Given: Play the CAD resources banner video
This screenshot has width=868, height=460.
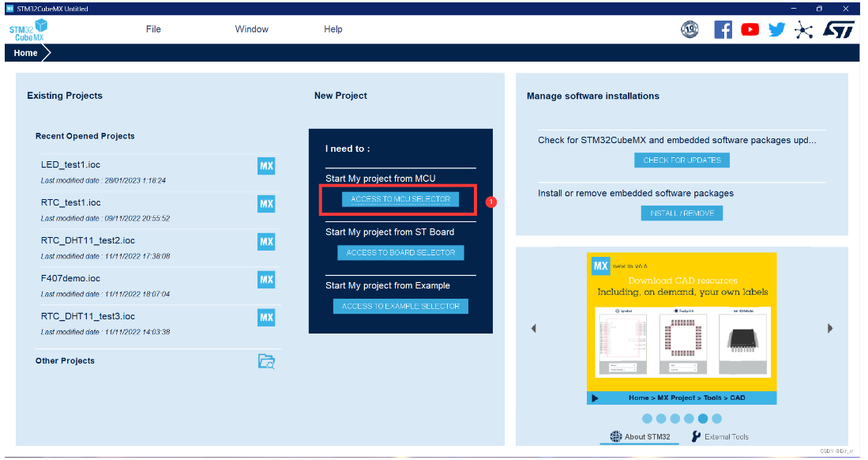Looking at the screenshot, I should [x=595, y=398].
